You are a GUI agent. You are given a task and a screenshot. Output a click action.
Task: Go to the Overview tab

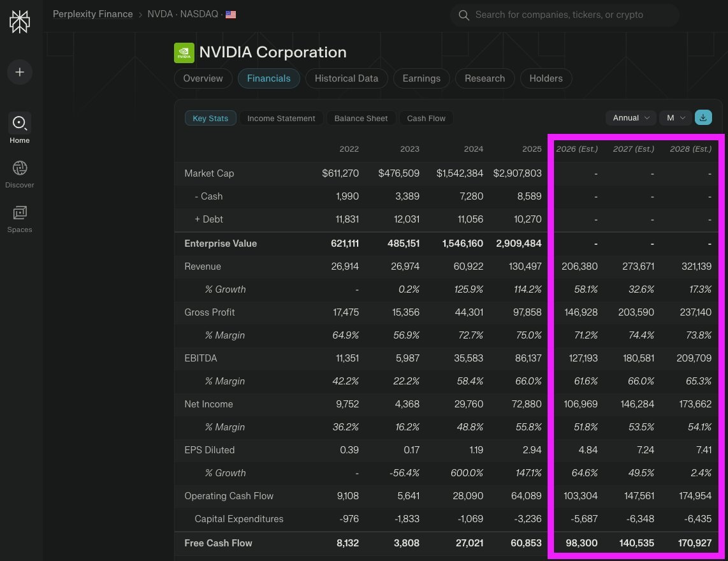pyautogui.click(x=203, y=78)
